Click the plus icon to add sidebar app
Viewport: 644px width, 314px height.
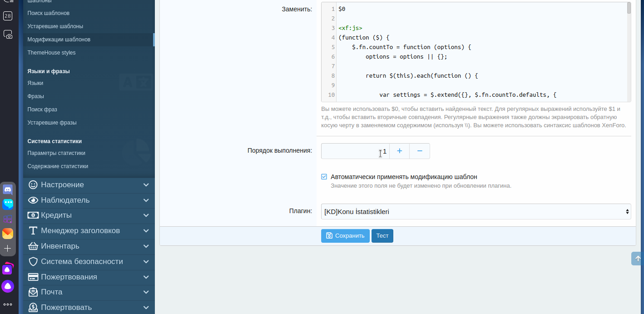pyautogui.click(x=8, y=249)
